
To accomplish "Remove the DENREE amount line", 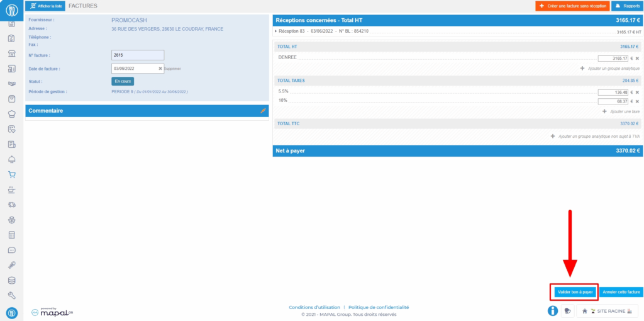I will pos(637,58).
